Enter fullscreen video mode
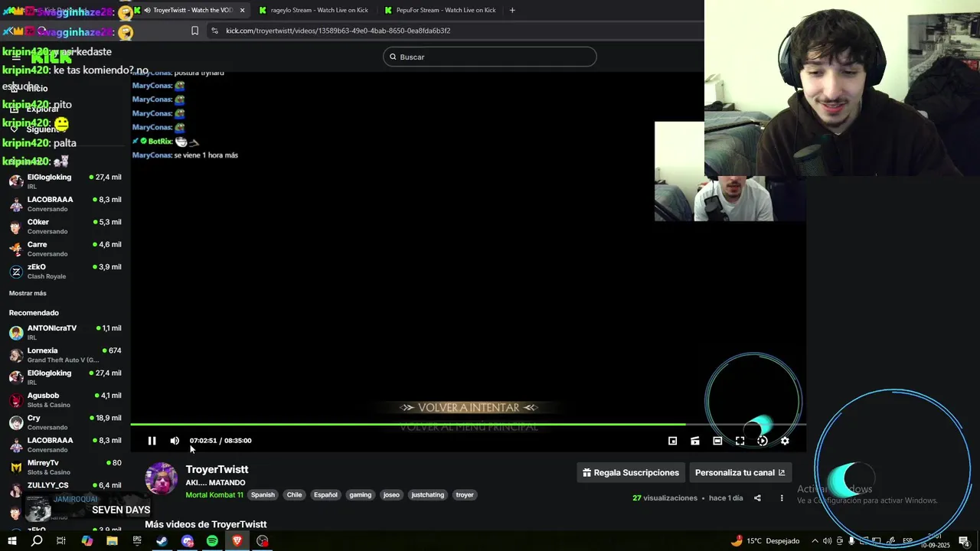This screenshot has height=551, width=980. tap(740, 441)
